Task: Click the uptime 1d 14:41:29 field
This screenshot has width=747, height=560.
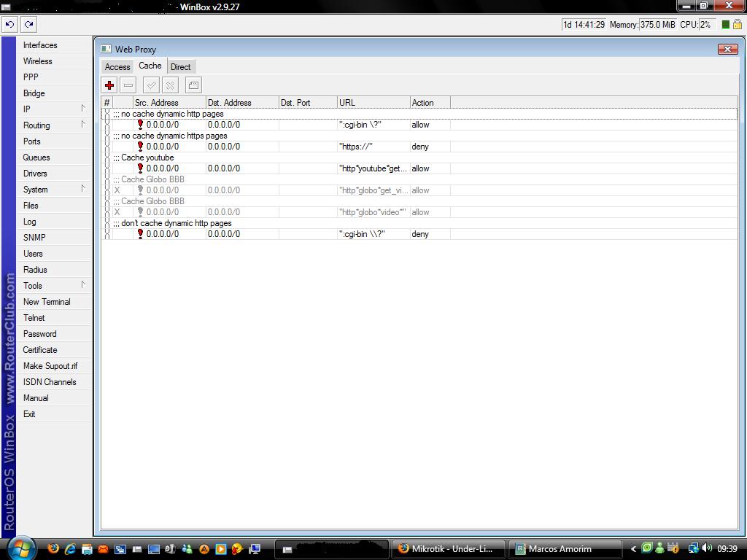Action: 584,25
